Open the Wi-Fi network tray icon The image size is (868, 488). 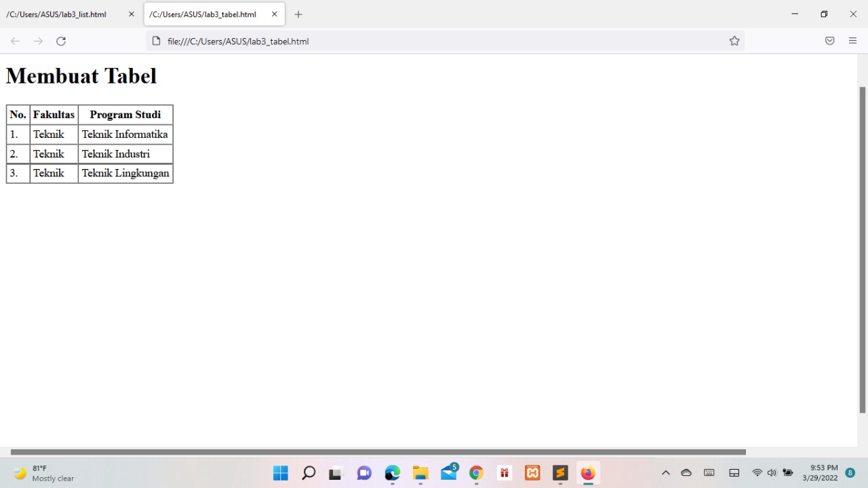click(x=757, y=473)
